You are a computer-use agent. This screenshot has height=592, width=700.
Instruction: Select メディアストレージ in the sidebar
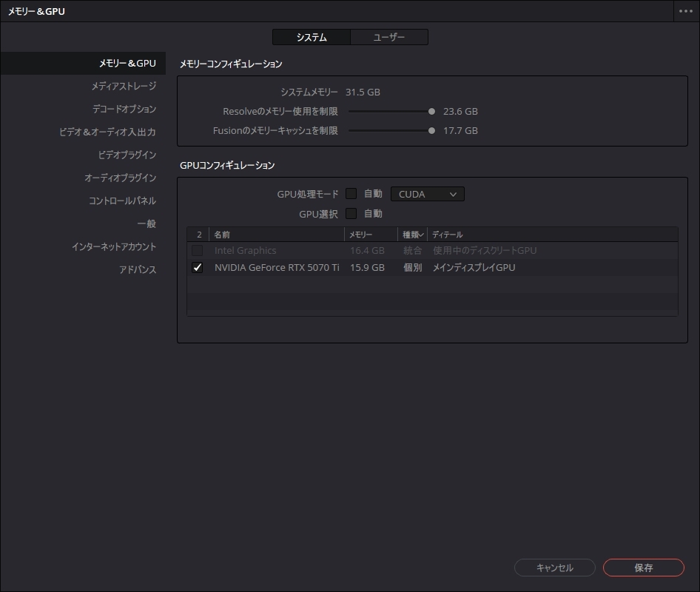(x=124, y=86)
